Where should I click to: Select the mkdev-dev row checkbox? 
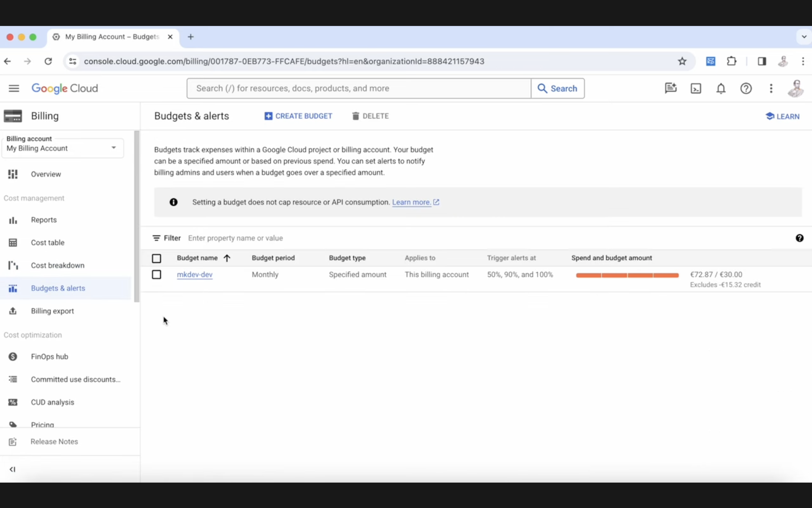(x=156, y=274)
